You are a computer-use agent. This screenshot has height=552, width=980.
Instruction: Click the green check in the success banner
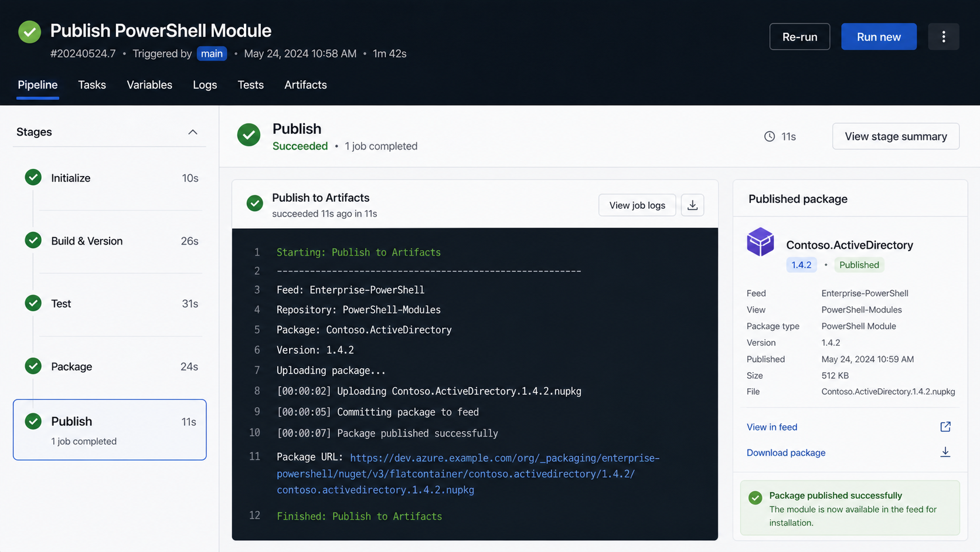click(x=755, y=498)
